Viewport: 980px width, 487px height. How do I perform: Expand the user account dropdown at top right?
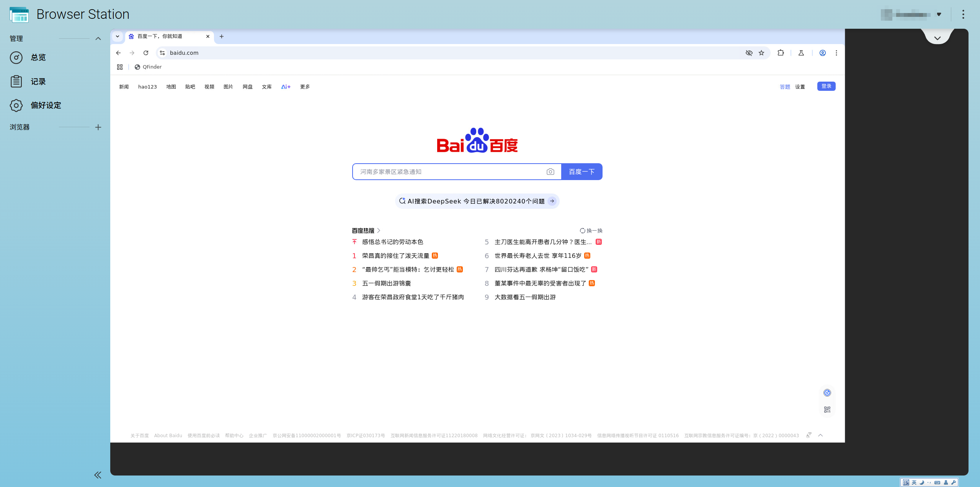pos(939,15)
